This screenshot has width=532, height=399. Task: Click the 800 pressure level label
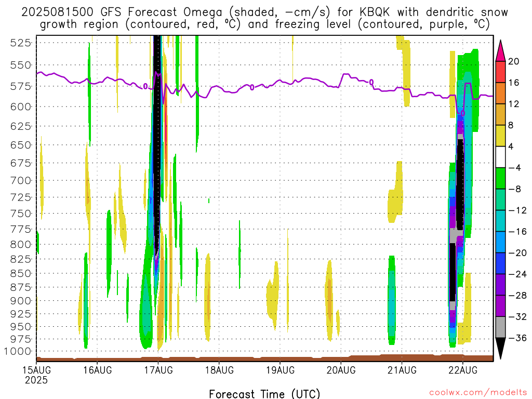coord(21,244)
